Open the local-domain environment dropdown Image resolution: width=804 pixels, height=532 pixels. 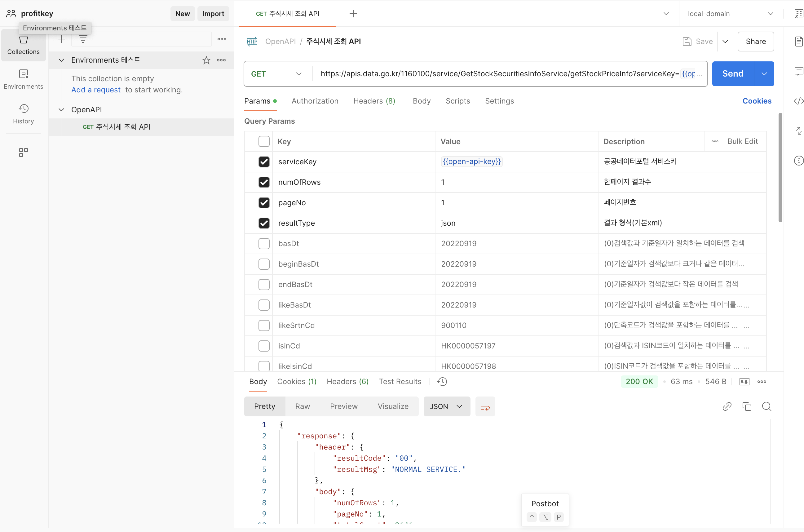click(731, 14)
